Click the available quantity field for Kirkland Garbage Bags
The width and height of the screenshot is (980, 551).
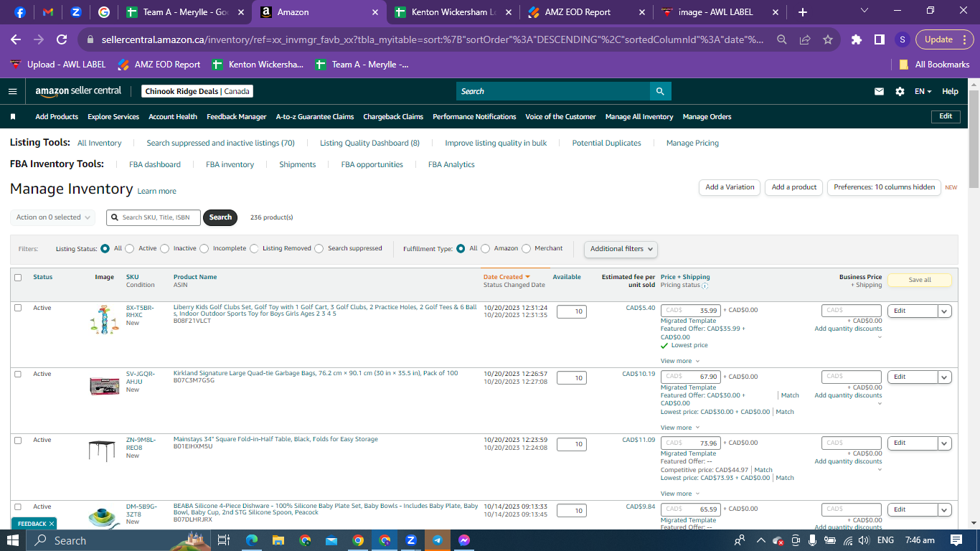pyautogui.click(x=571, y=377)
